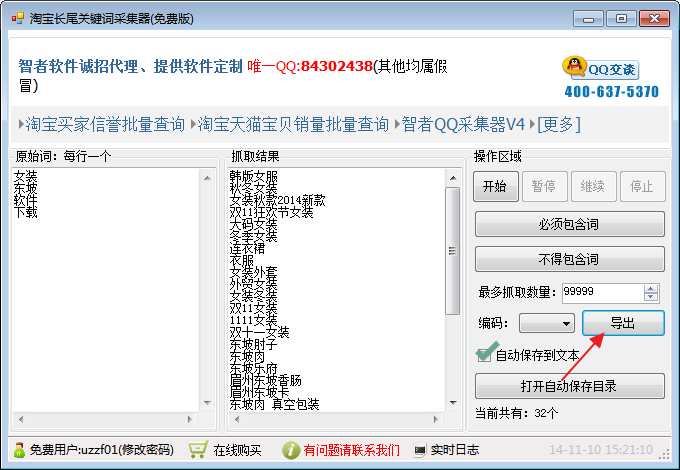The height and width of the screenshot is (470, 680).
Task: Click the right arrow of the 抓取结果 horizontal scrollbar
Action: tap(435, 419)
